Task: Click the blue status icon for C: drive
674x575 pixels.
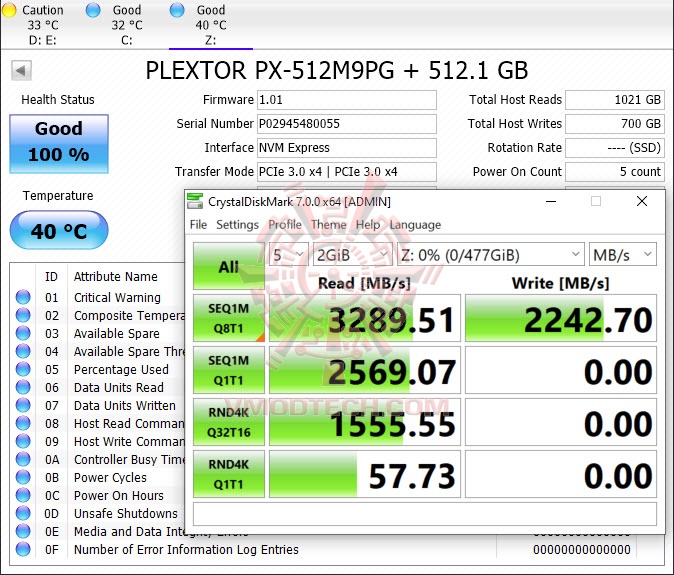Action: pos(93,10)
